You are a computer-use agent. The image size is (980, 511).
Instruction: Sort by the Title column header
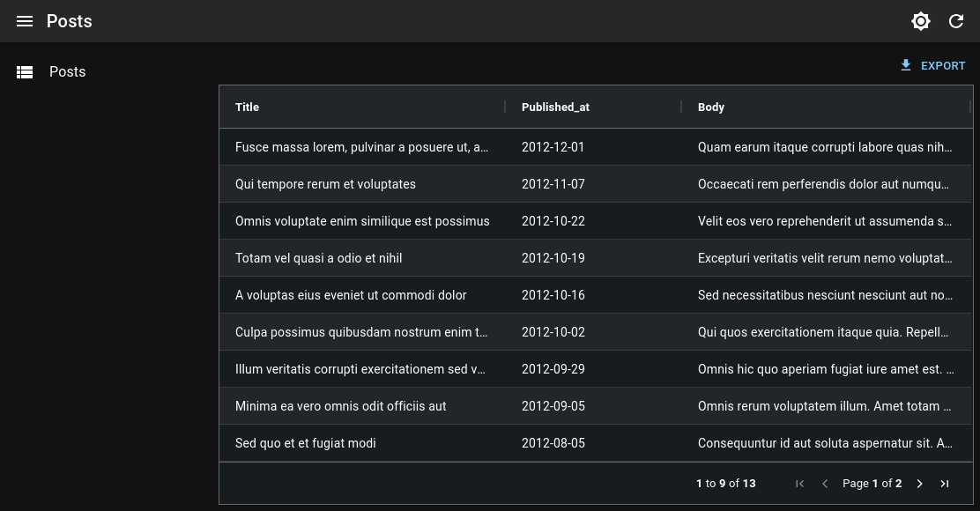[x=248, y=107]
